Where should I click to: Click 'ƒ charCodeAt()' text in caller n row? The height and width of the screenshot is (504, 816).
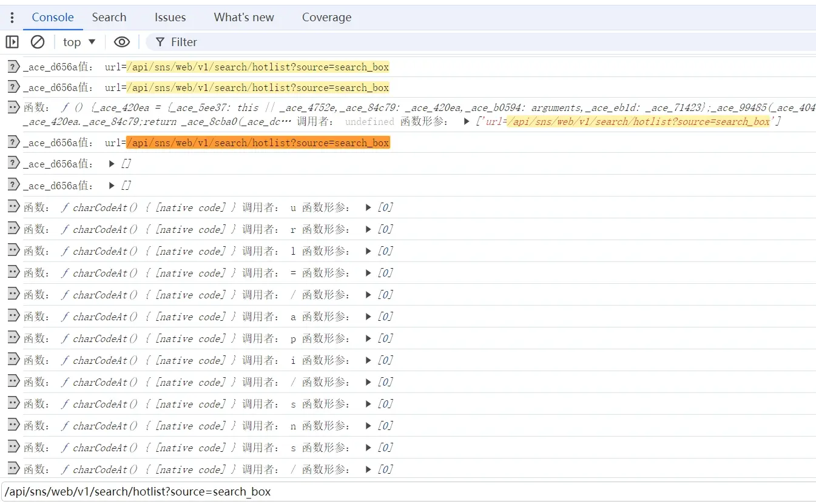(100, 426)
